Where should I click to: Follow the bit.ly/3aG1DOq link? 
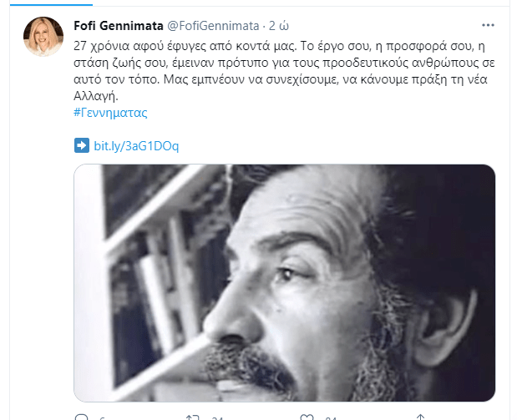[x=136, y=146]
